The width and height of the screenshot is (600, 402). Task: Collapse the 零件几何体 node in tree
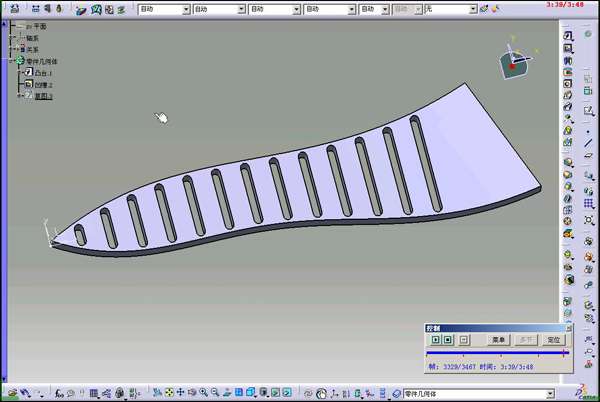click(11, 61)
